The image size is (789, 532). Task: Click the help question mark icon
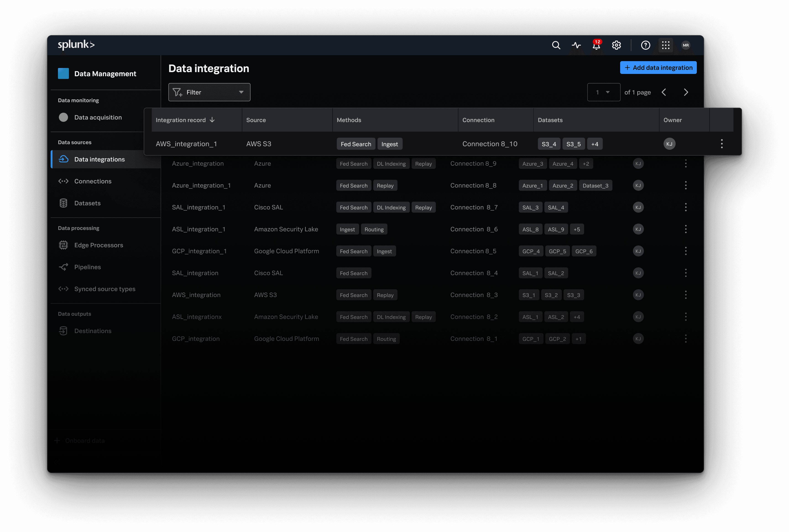tap(645, 45)
